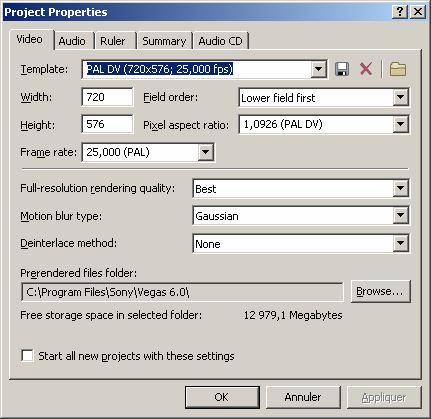Image resolution: width=431 pixels, height=419 pixels.
Task: Save the current template with the floppy disk icon
Action: 342,69
